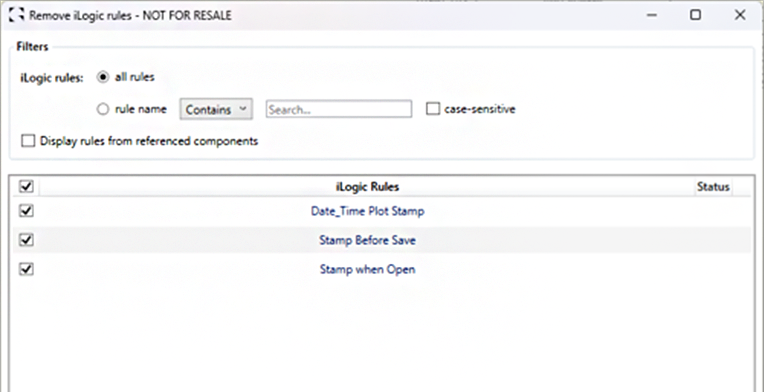Screen dimensions: 764x392
Task: Click the Remove iLogic rules window icon
Action: pyautogui.click(x=16, y=16)
